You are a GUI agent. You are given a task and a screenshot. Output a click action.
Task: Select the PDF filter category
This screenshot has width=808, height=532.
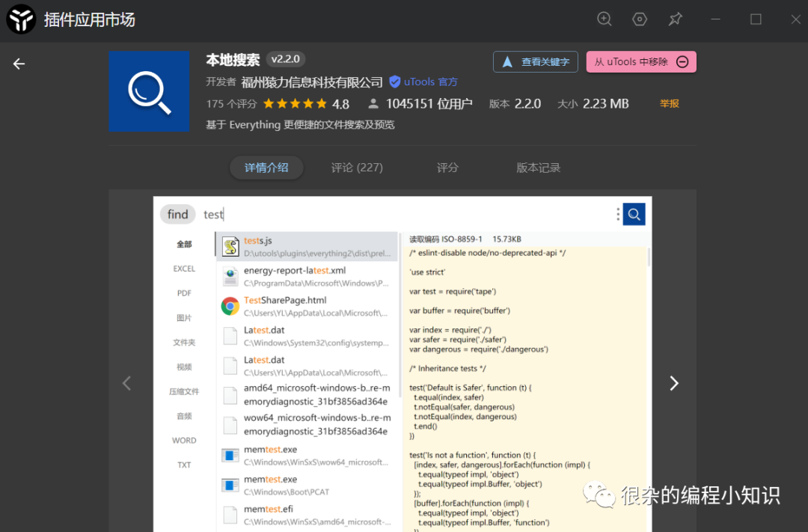(184, 293)
